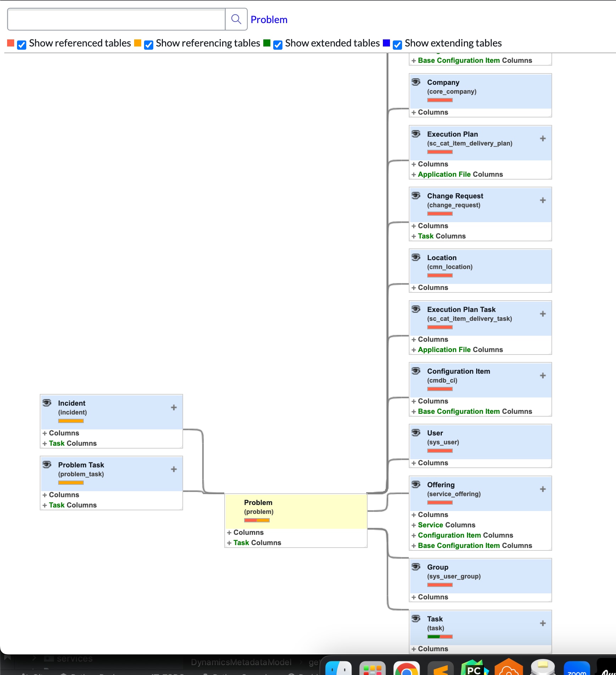Click the eye icon on the Task table
Image resolution: width=616 pixels, height=675 pixels.
pyautogui.click(x=416, y=618)
